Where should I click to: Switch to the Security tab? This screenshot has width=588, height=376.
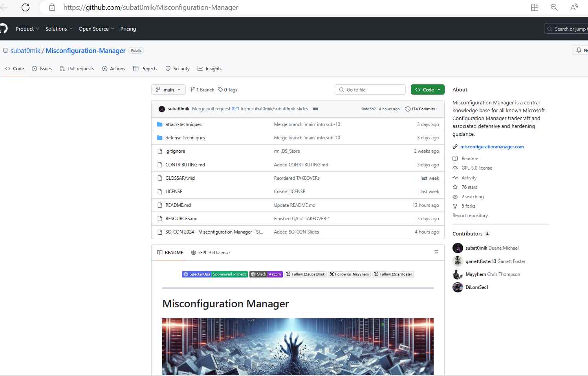(x=178, y=68)
